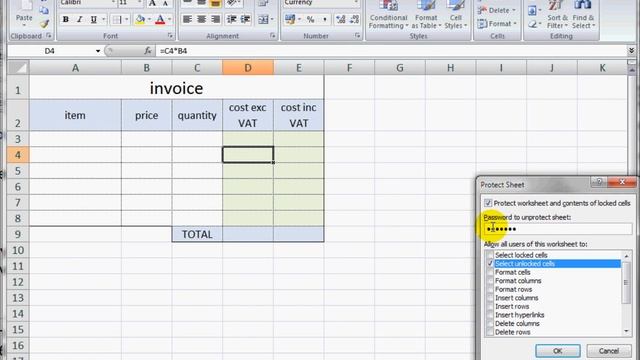Apply Percent Style format
This screenshot has height=360, width=640.
click(x=311, y=19)
